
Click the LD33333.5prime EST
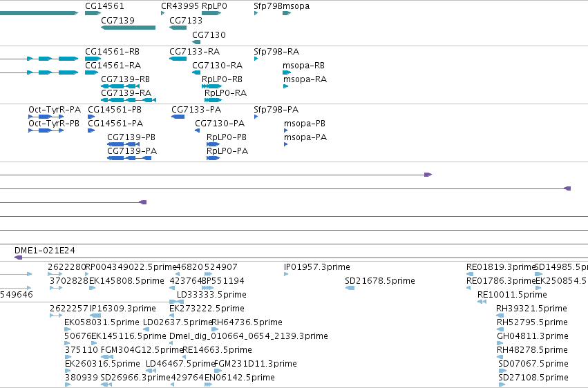pos(180,302)
